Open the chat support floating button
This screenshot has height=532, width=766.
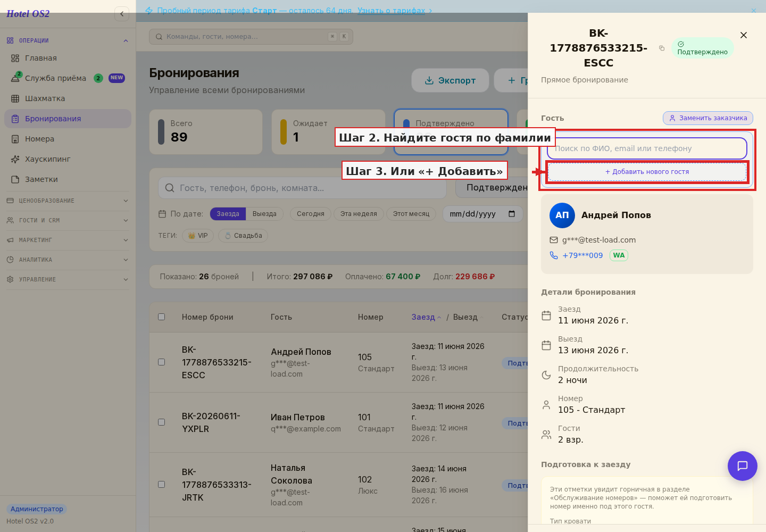pyautogui.click(x=743, y=466)
